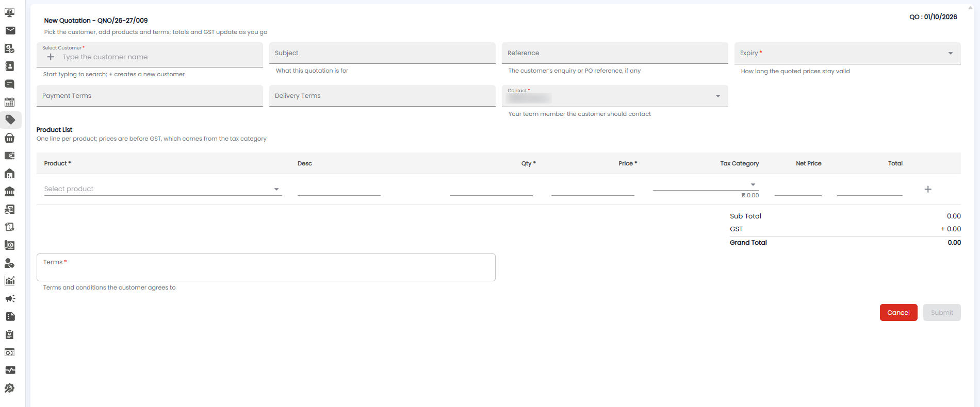The height and width of the screenshot is (407, 980).
Task: Click into the Payment Terms field
Action: [150, 96]
